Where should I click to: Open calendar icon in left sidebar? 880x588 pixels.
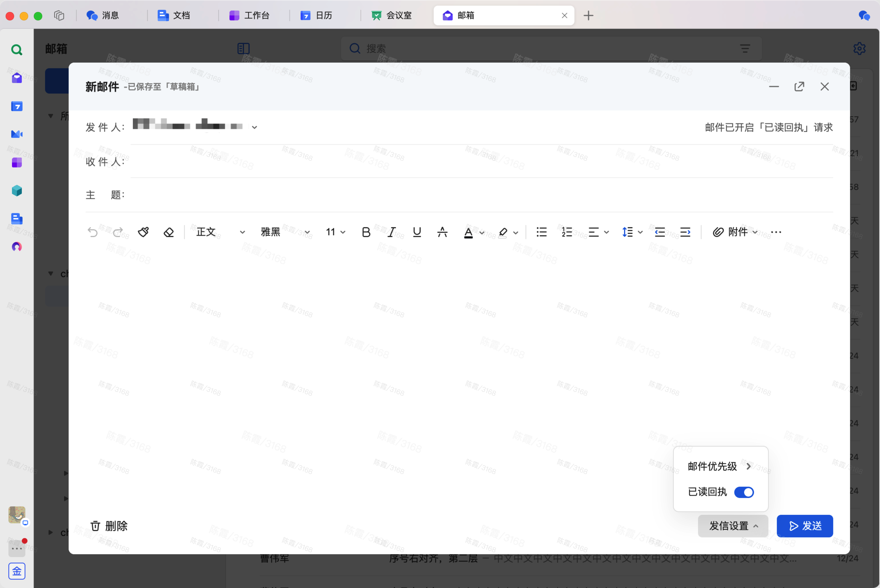click(17, 106)
